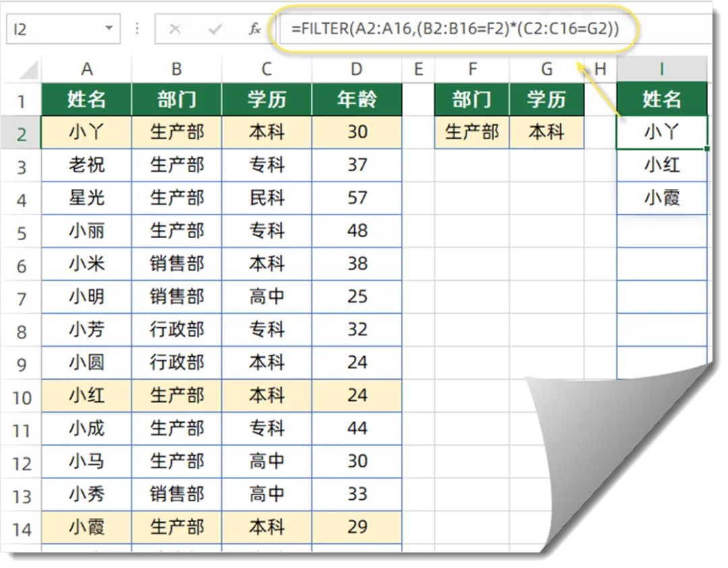Click header cell 部门 in column F
The image size is (728, 568).
point(472,99)
